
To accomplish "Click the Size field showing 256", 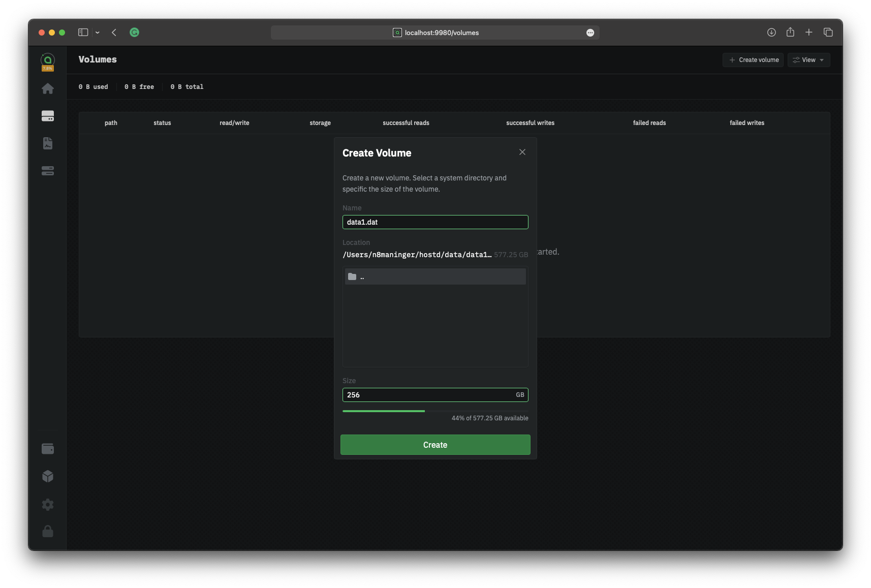I will (x=429, y=395).
